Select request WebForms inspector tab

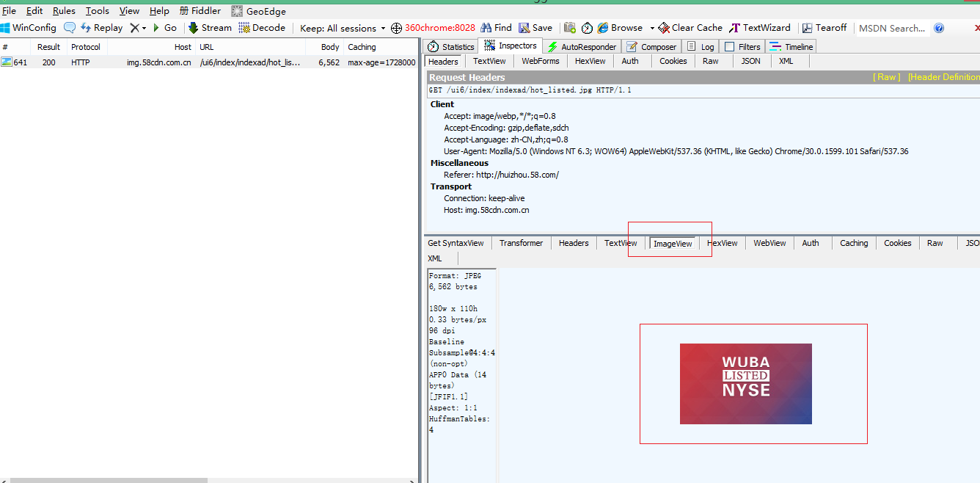[541, 62]
